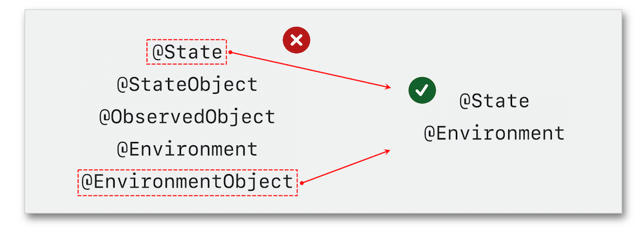Image resolution: width=644 pixels, height=232 pixels.
Task: Click red dot beside @EnvironmentObject box
Action: point(301,183)
